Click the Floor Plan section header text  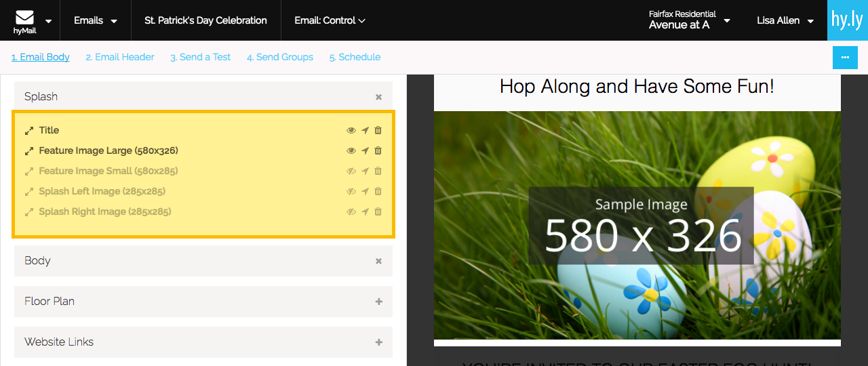50,301
